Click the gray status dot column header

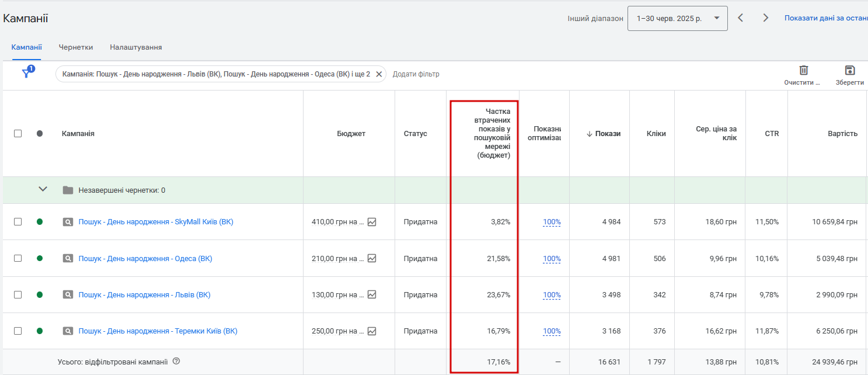40,134
